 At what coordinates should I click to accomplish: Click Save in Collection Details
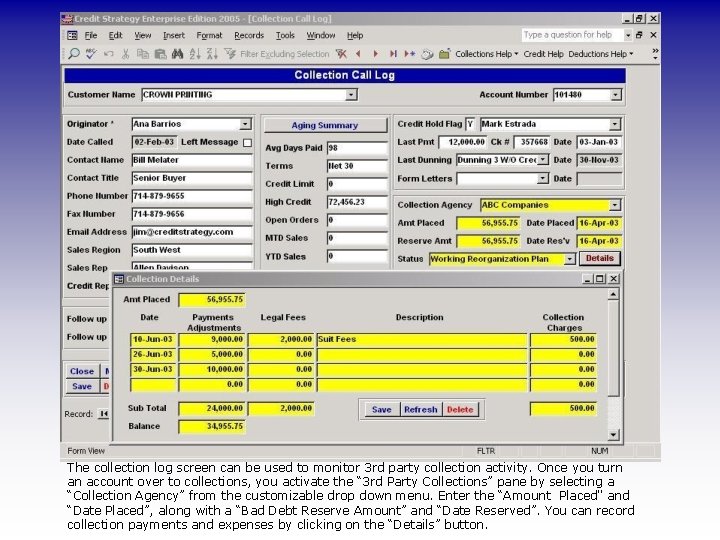[x=381, y=410]
